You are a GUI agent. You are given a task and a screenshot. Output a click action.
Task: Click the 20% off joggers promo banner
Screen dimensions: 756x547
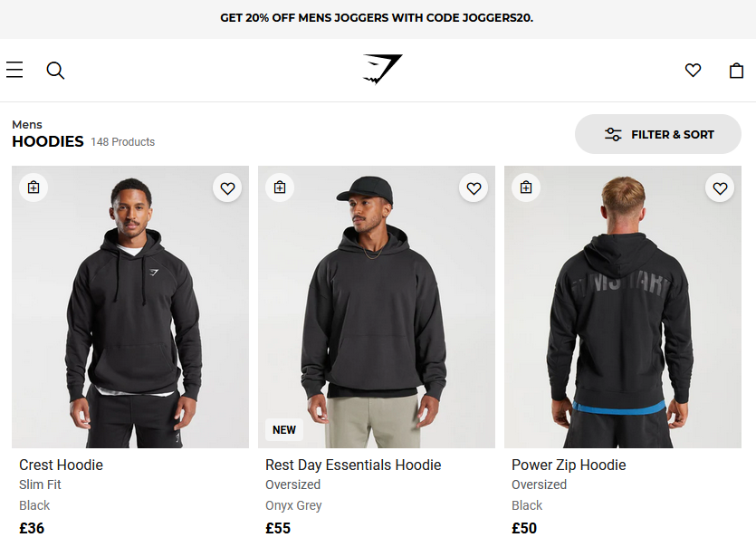pyautogui.click(x=377, y=17)
